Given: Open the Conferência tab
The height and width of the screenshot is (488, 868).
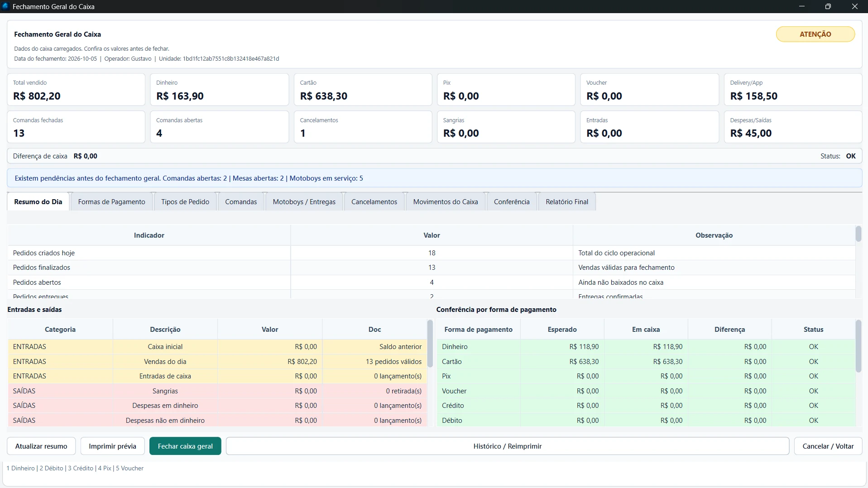Looking at the screenshot, I should (x=512, y=202).
